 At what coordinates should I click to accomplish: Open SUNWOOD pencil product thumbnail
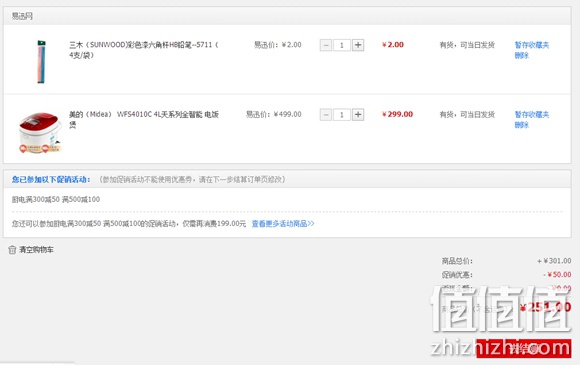(41, 61)
